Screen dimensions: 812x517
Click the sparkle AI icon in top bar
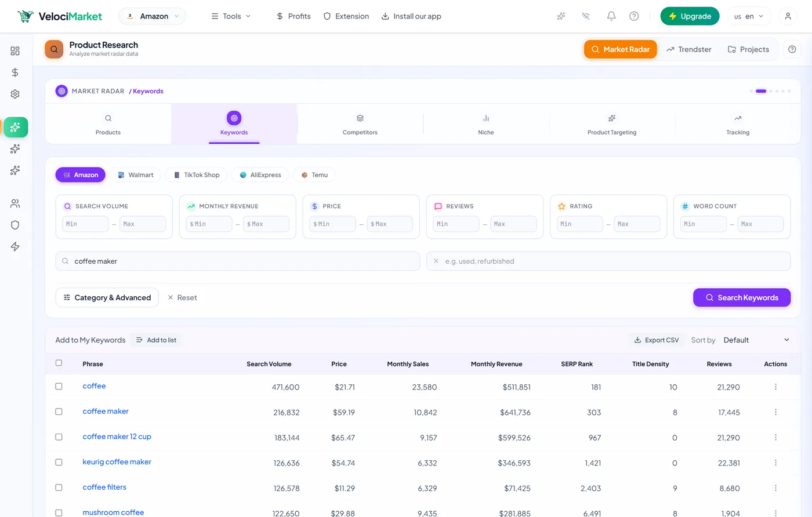561,16
